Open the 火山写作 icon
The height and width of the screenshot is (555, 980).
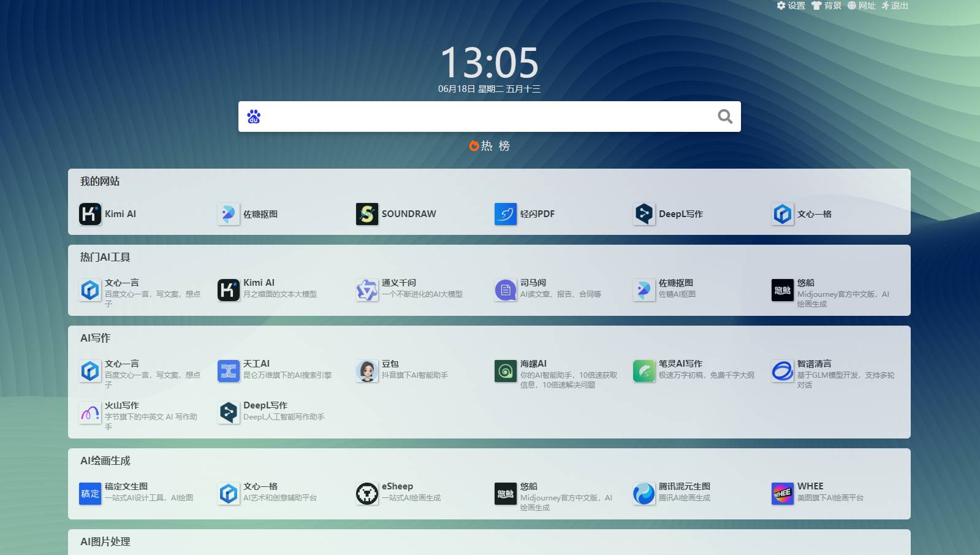[90, 413]
